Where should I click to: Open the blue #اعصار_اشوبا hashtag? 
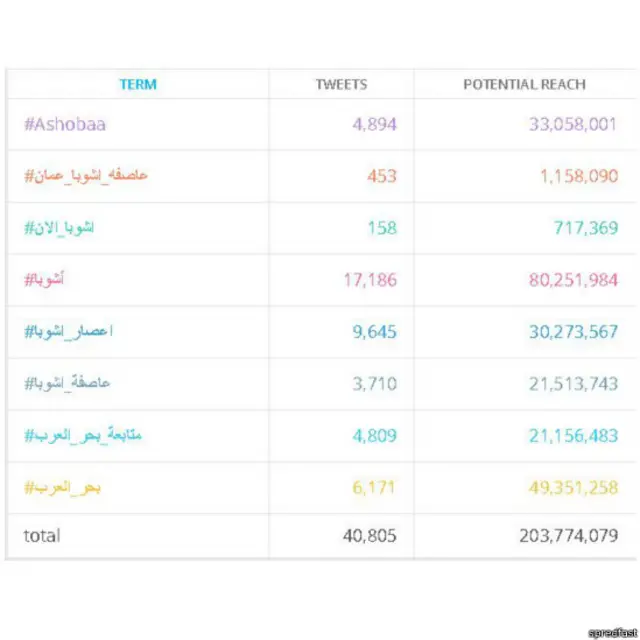[x=69, y=331]
